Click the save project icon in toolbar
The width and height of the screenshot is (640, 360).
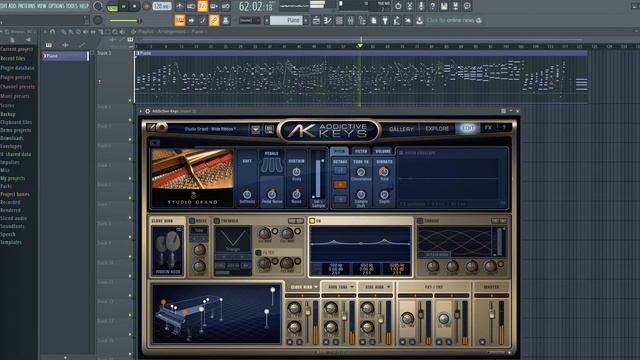pos(444,6)
